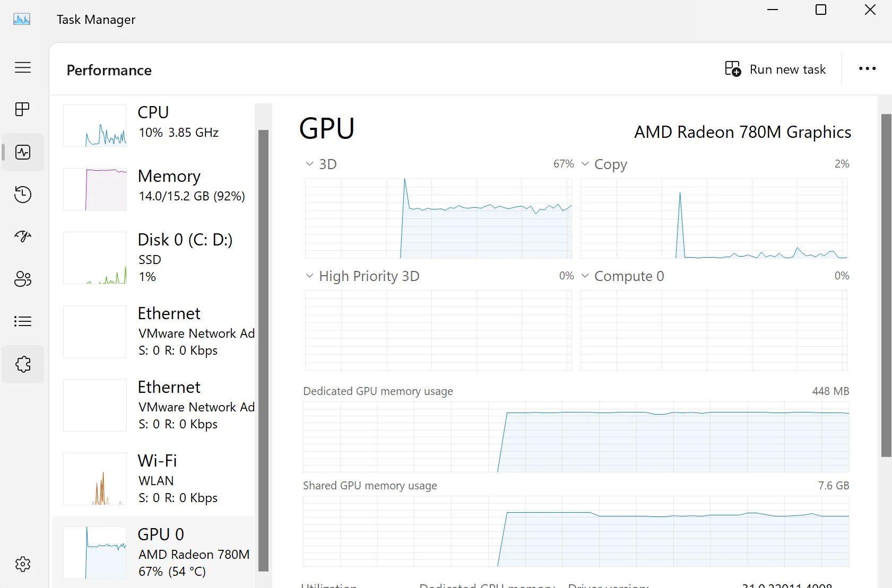Go to the Processes page icon
This screenshot has height=588, width=892.
pyautogui.click(x=23, y=109)
